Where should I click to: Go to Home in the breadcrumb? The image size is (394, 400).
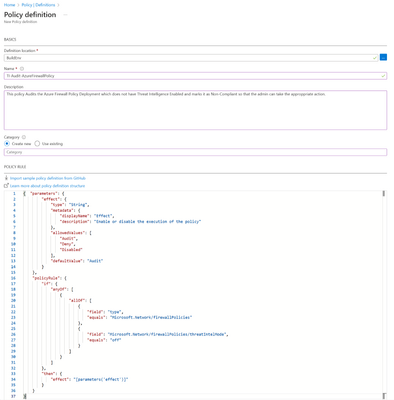point(9,5)
